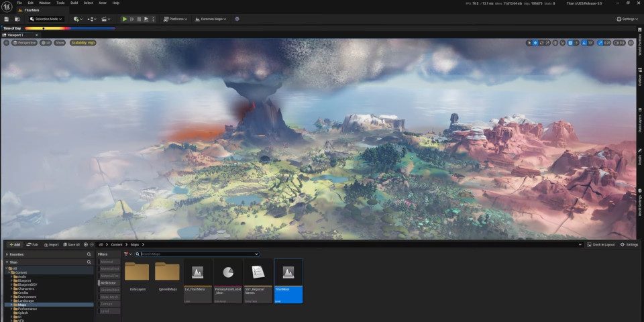
Task: Click the Content breadcrumb in the path bar
Action: point(116,245)
